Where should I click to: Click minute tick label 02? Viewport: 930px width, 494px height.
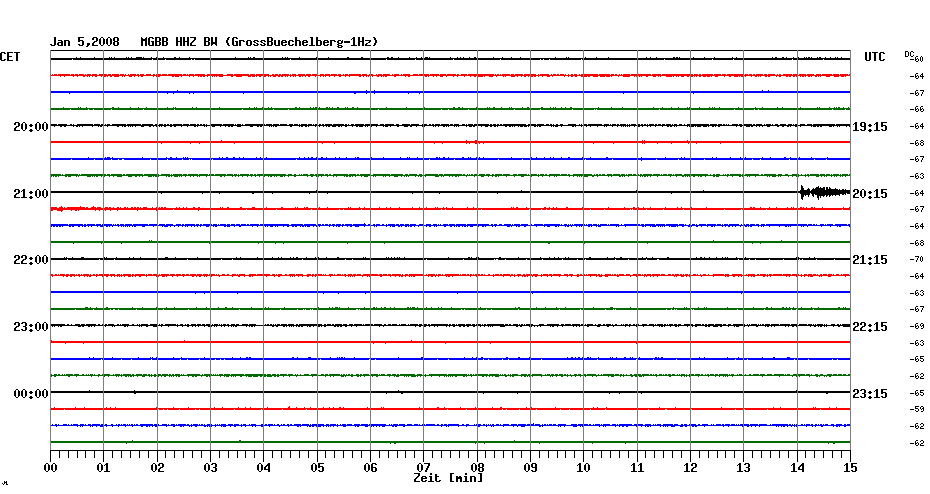(157, 468)
